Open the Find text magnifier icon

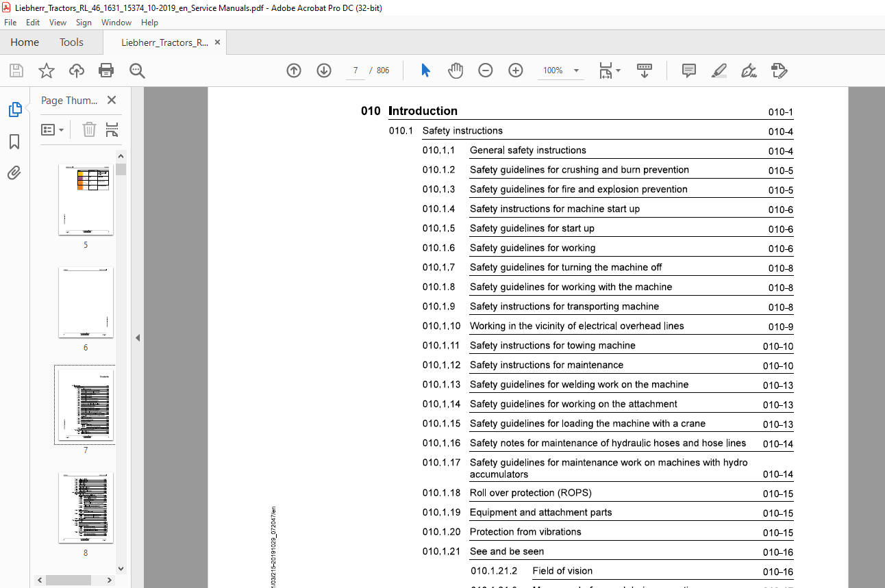pos(137,71)
